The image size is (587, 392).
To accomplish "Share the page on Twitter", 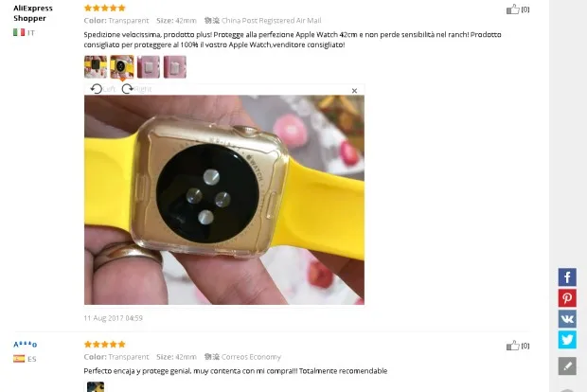I will tap(567, 340).
